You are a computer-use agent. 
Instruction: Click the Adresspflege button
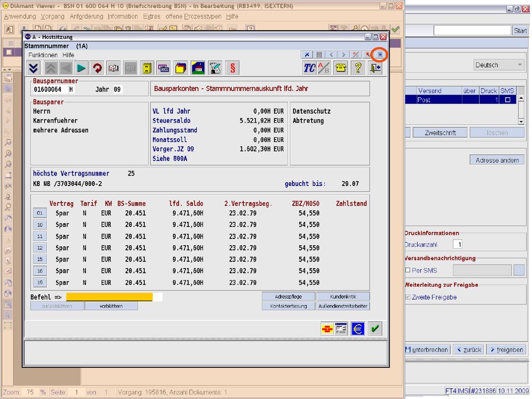coord(288,297)
